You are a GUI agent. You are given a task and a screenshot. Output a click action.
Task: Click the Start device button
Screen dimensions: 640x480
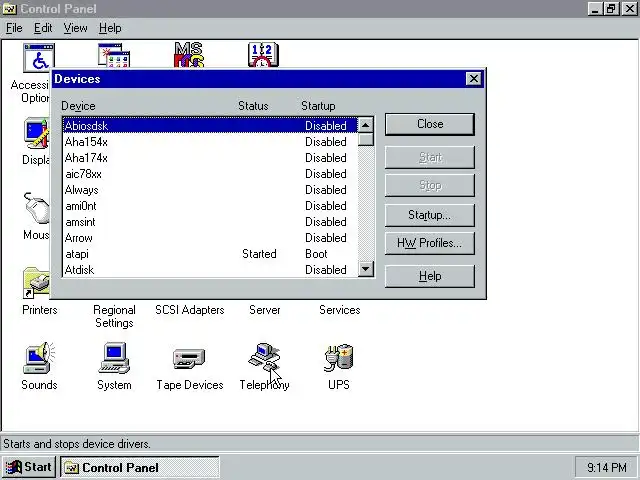pos(430,157)
